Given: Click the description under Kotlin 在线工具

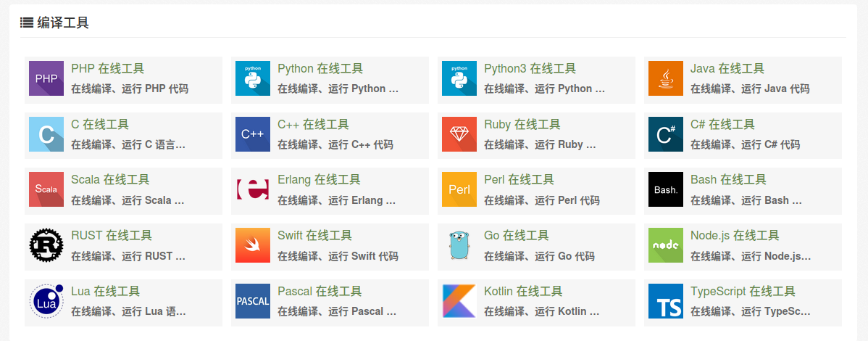Looking at the screenshot, I should coord(542,311).
